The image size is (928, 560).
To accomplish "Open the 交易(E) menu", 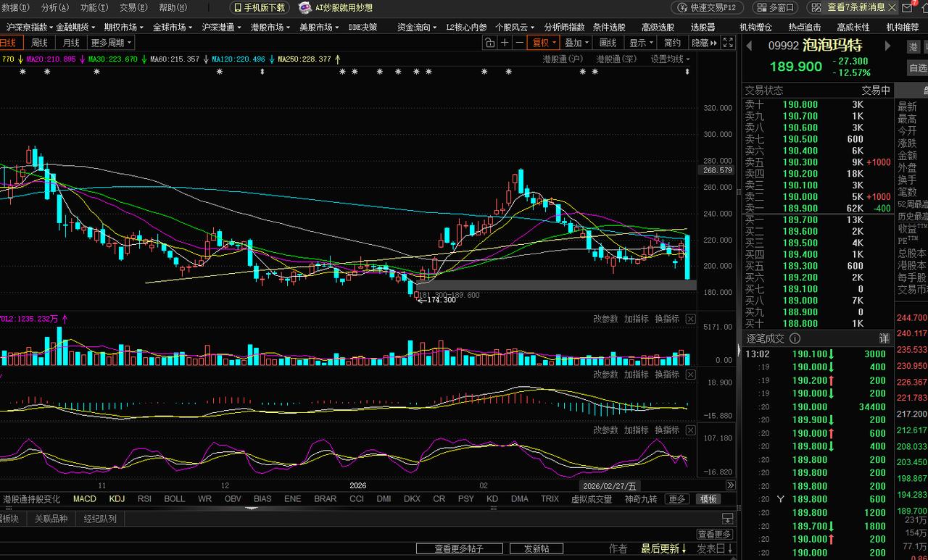I will pos(133,8).
